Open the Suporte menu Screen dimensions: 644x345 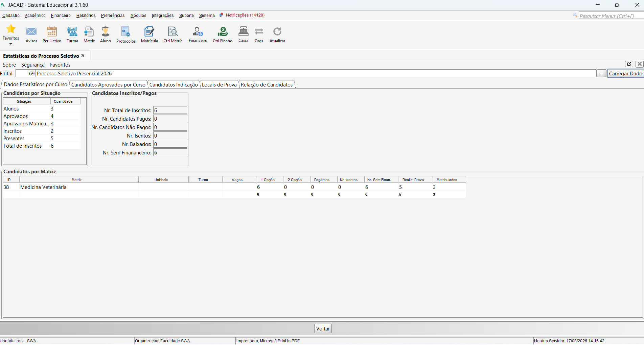(x=186, y=16)
